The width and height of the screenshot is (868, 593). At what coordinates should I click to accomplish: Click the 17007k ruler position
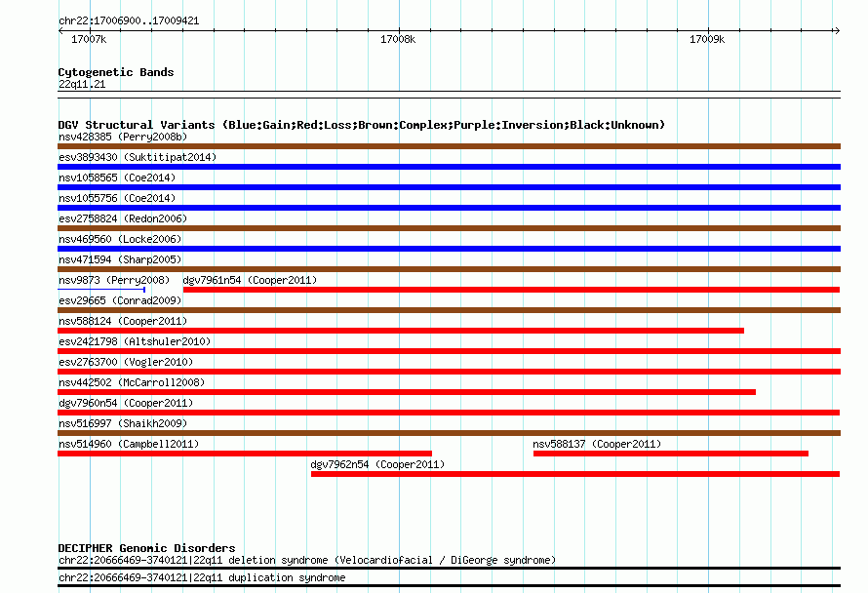coord(89,39)
